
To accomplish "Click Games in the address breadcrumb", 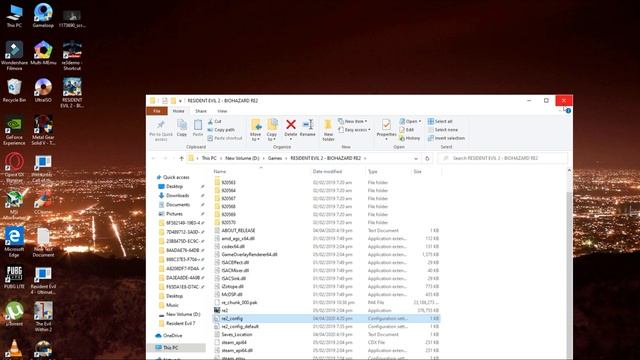I will (275, 158).
